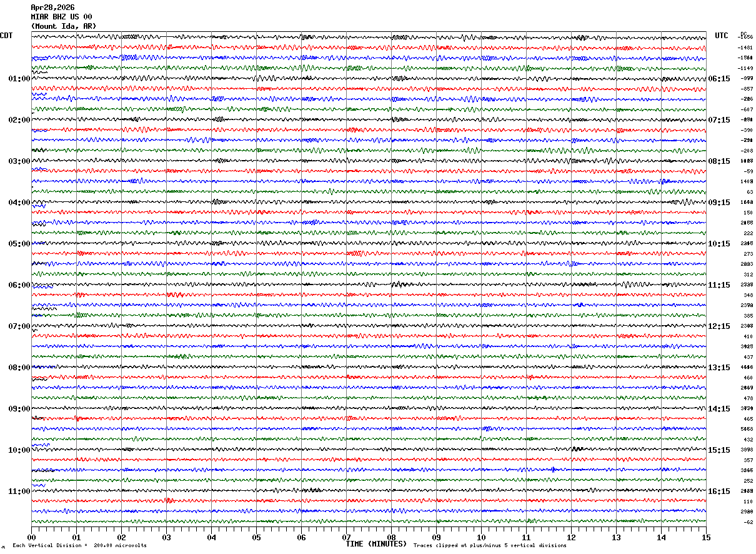
Task: Click minute tick label 06 on the time axis
Action: pos(301,537)
